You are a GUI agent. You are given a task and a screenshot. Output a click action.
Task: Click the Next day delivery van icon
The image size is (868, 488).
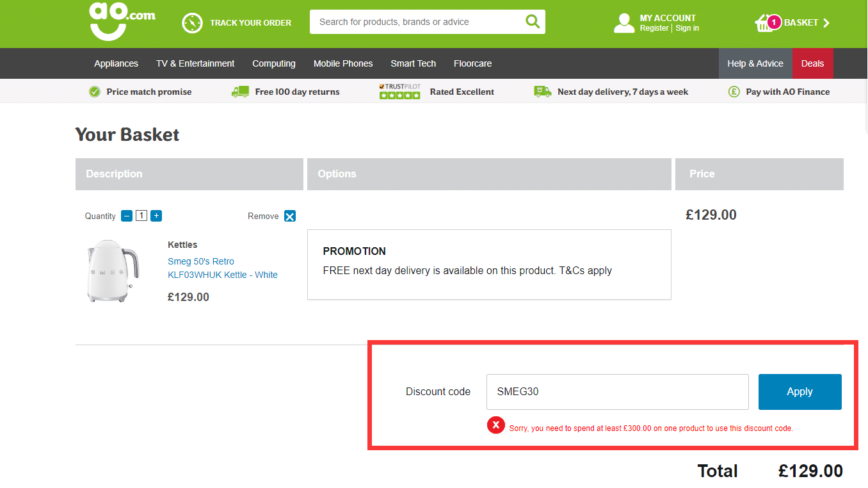pos(542,91)
